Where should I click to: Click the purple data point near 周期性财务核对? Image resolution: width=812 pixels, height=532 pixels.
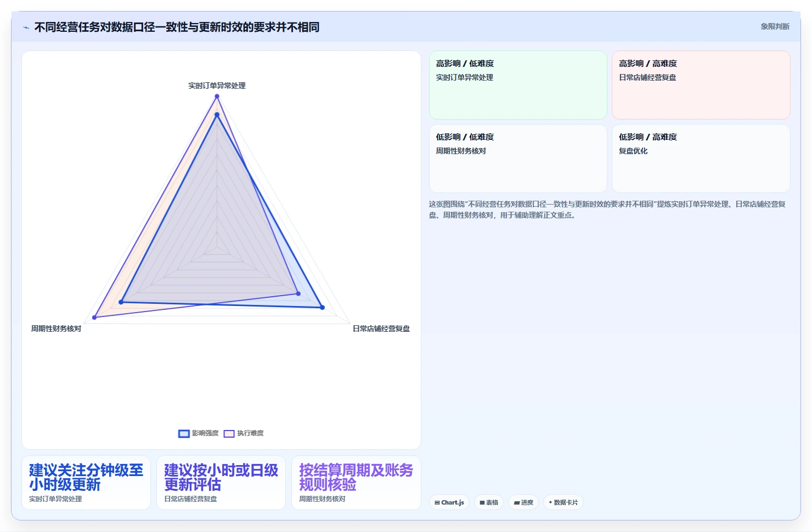(x=94, y=318)
